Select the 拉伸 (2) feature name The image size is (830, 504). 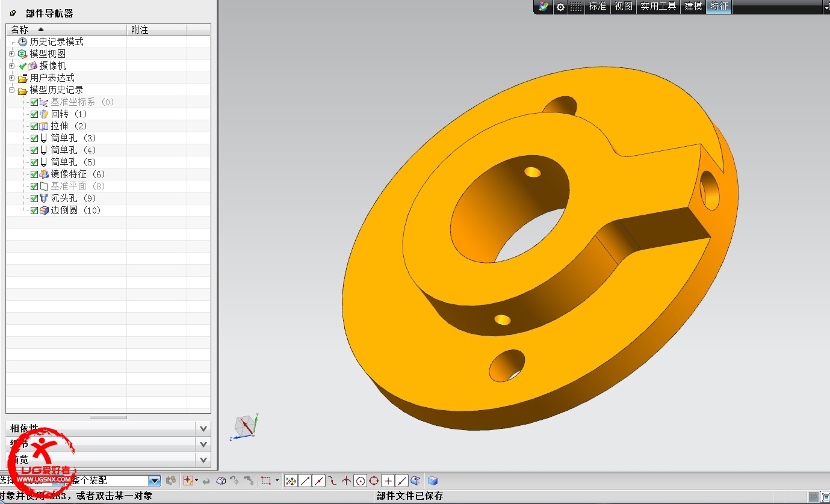(69, 126)
